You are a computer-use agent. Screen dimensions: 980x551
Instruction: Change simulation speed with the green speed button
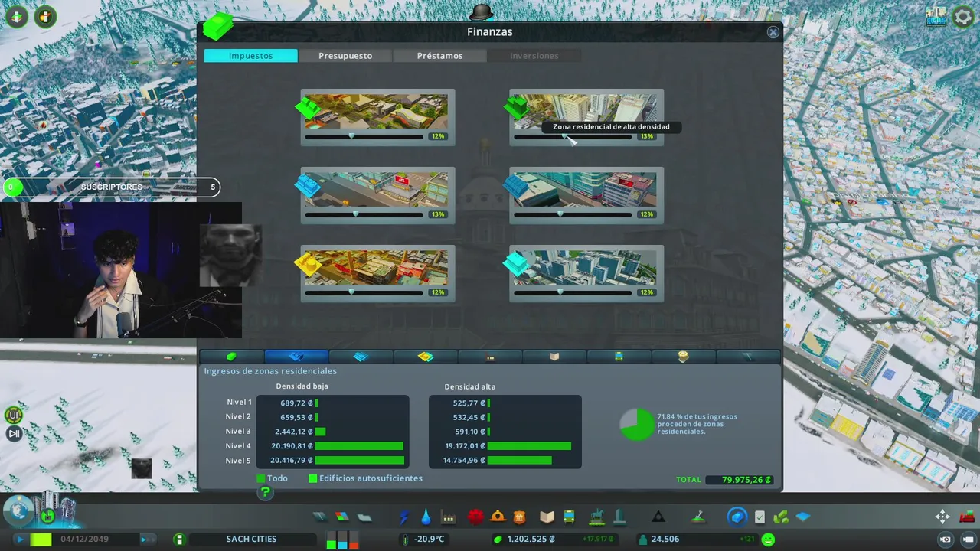tap(41, 540)
